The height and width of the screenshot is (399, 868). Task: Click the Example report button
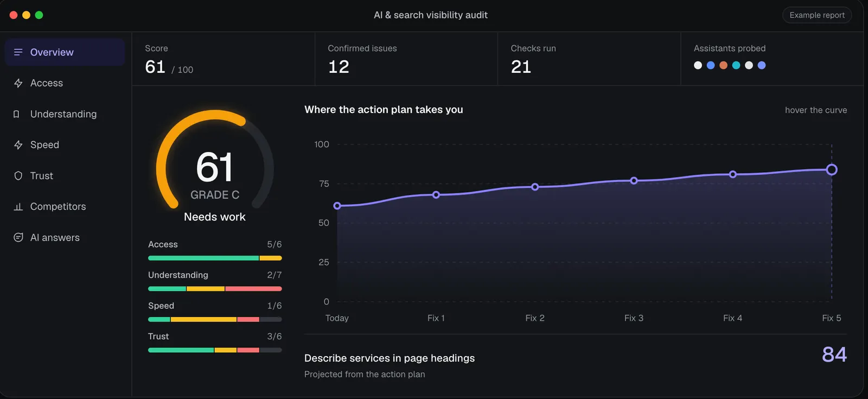[817, 15]
